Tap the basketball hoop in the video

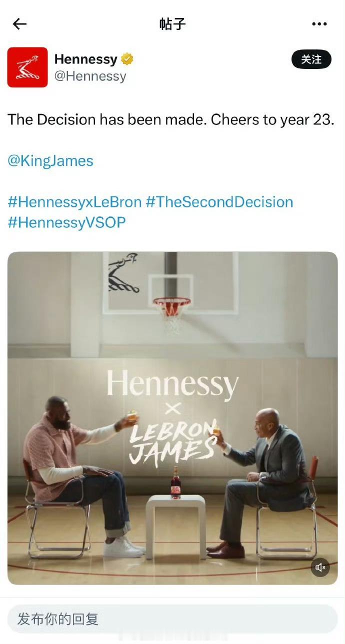171,313
